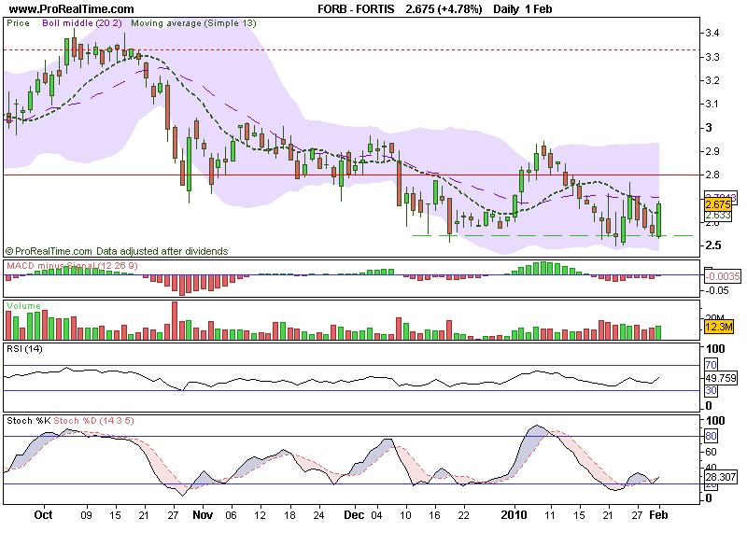Click the RSI 30 oversold level label

(x=711, y=390)
